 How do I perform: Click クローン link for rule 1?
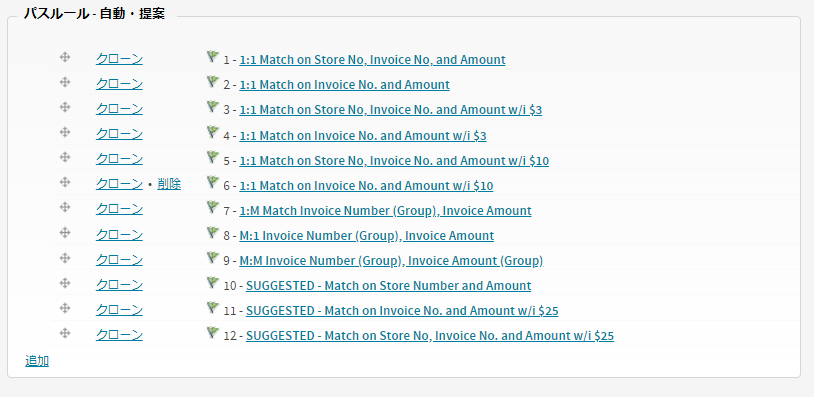(119, 59)
